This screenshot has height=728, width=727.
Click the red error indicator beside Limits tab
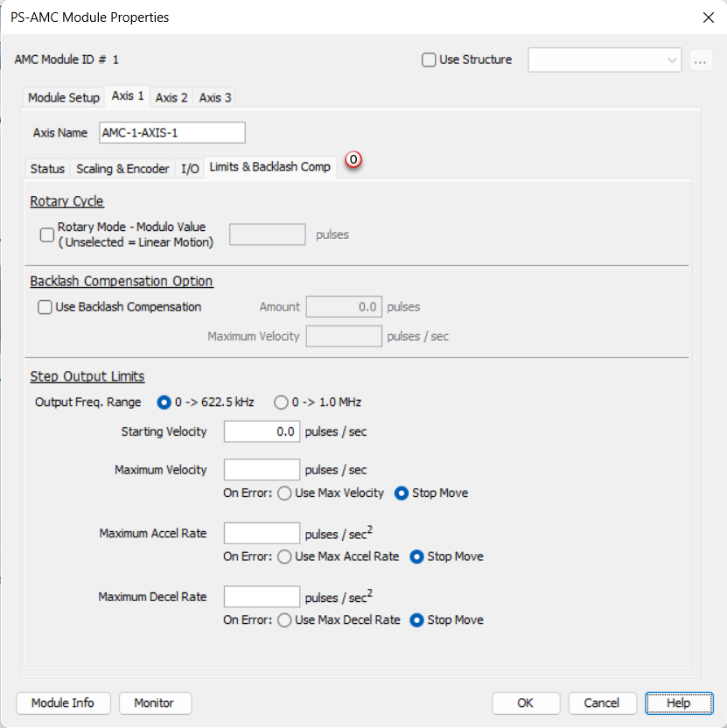[354, 160]
